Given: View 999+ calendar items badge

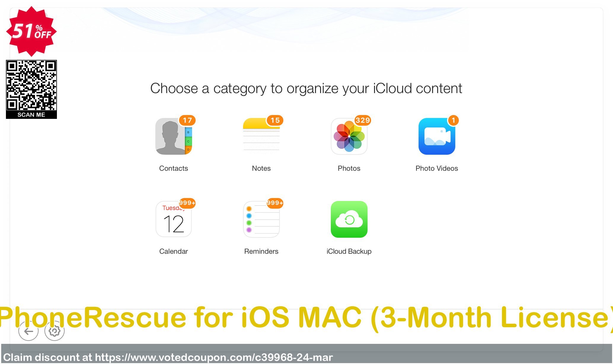Looking at the screenshot, I should (x=187, y=203).
